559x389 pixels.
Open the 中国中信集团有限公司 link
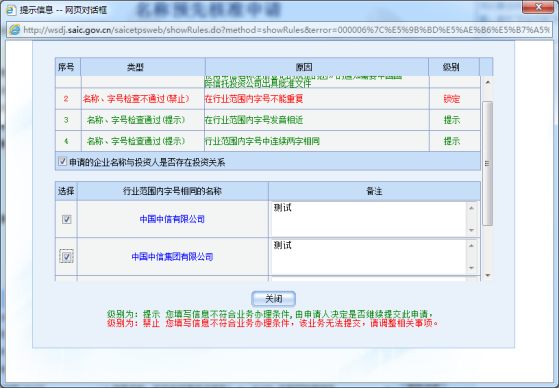(x=172, y=257)
